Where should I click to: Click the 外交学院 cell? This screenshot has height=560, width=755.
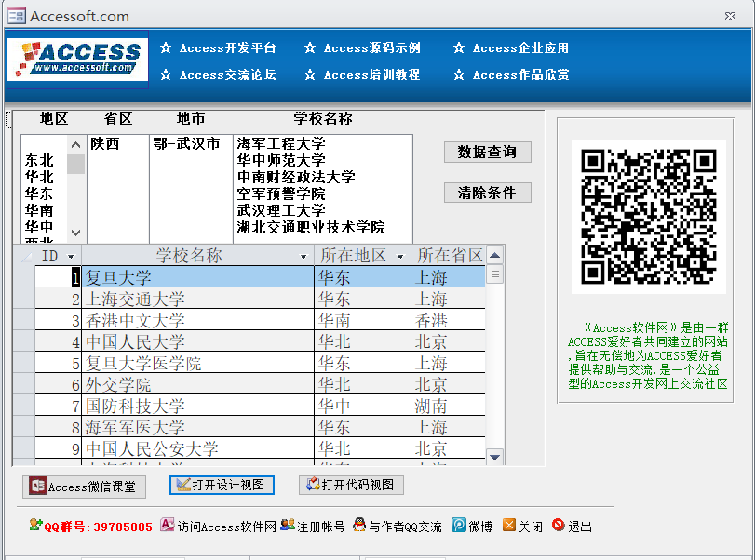(x=198, y=384)
